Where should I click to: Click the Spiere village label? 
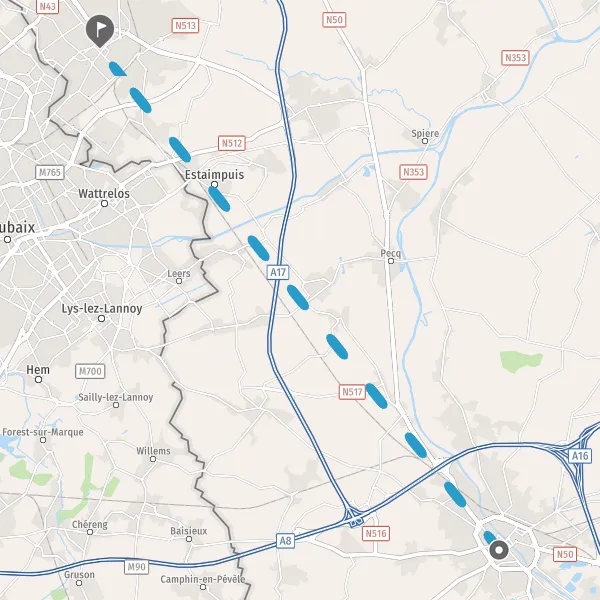425,134
